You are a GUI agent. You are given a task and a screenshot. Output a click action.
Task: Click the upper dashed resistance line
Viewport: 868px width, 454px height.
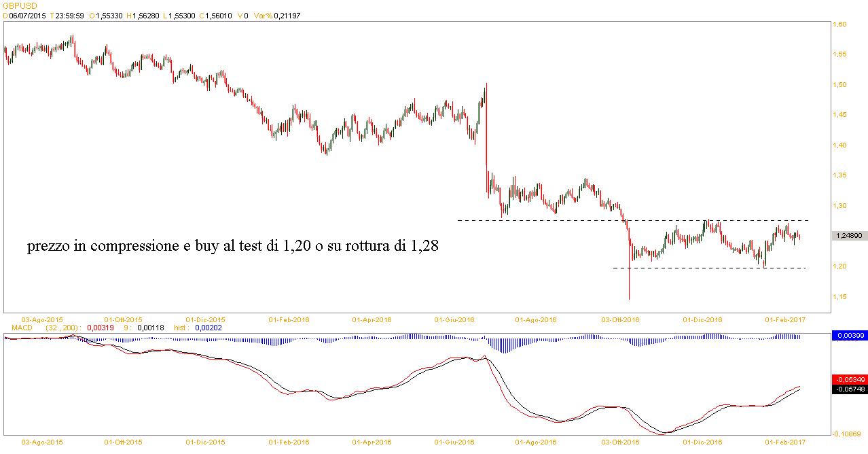[x=543, y=220]
